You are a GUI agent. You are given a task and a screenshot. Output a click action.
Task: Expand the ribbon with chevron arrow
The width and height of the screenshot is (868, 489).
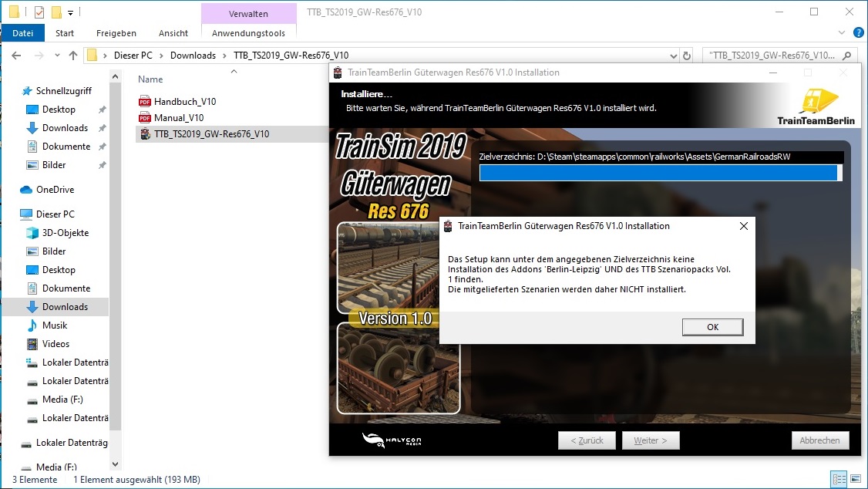[842, 32]
